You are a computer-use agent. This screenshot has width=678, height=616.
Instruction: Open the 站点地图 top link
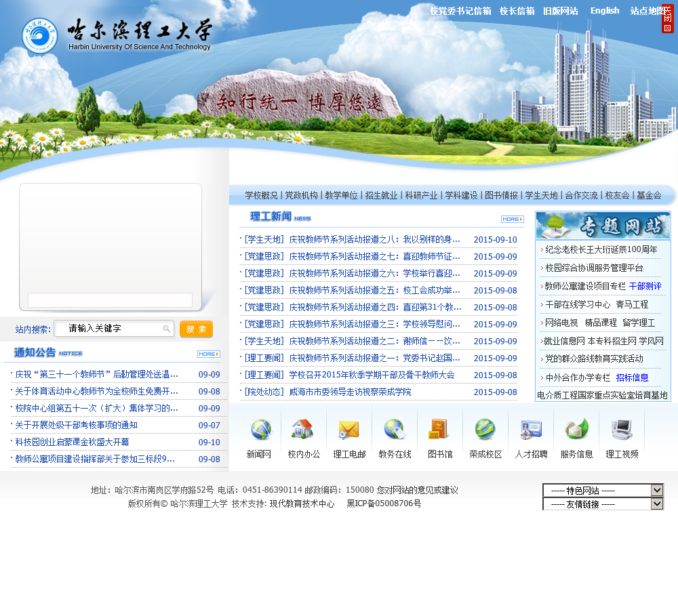tap(646, 11)
